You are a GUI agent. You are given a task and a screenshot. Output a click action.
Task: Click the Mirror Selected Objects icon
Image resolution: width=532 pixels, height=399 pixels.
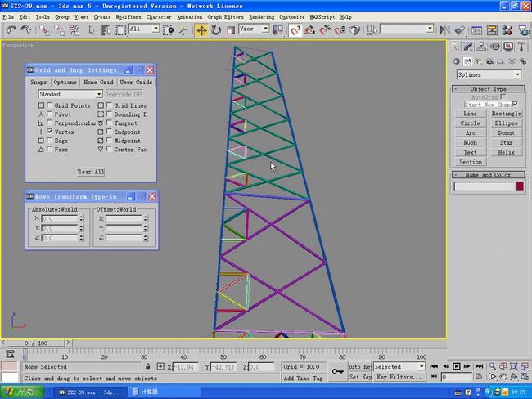point(444,30)
